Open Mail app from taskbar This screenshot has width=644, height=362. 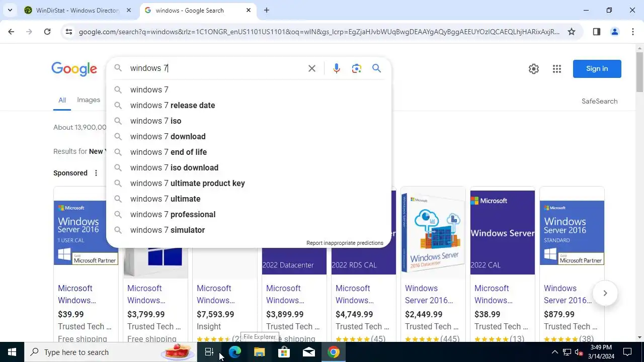309,352
